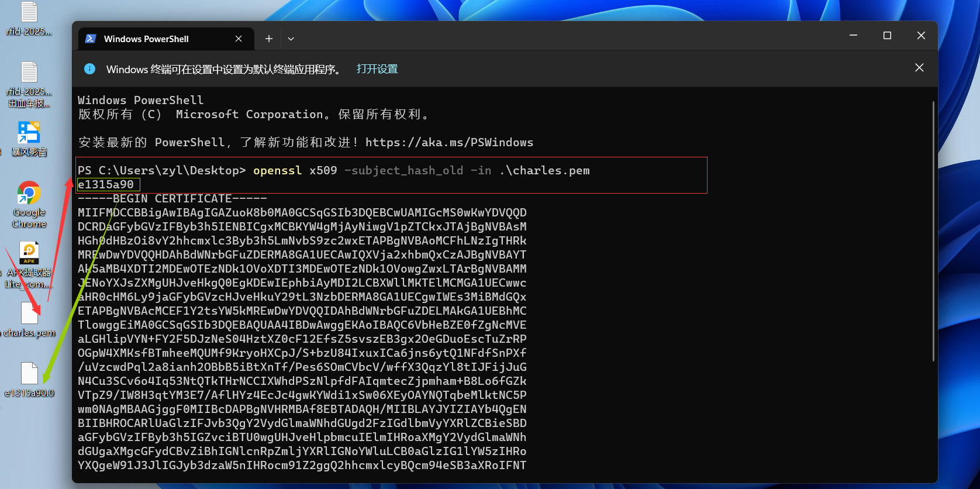This screenshot has height=489, width=980.
Task: Click the -in option text
Action: [481, 171]
